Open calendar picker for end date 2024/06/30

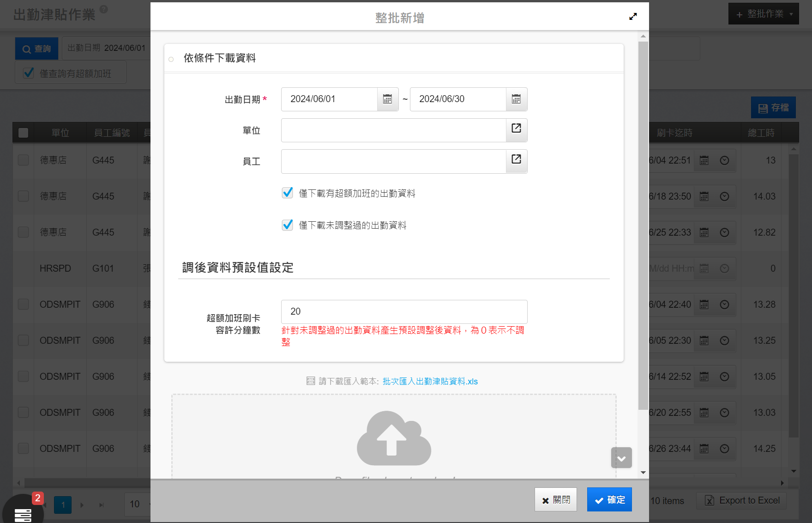coord(516,99)
